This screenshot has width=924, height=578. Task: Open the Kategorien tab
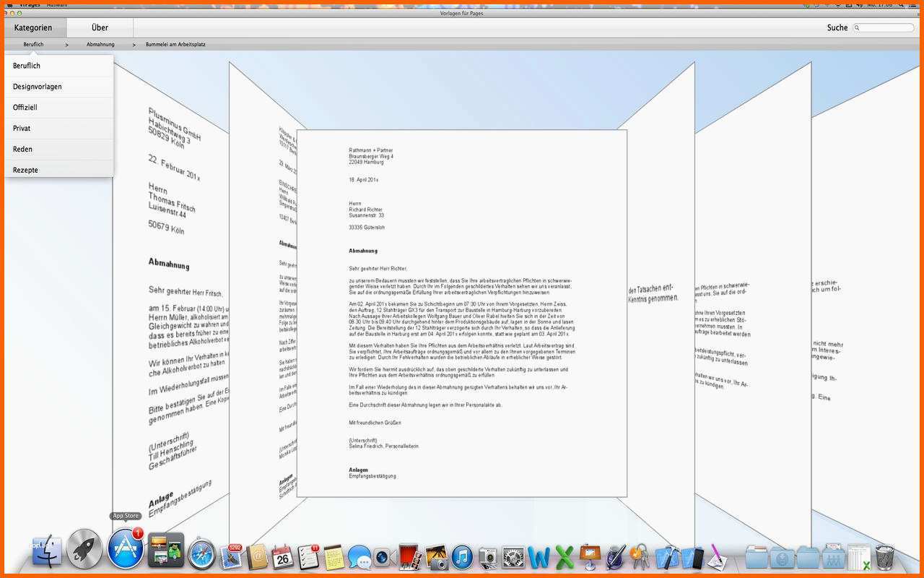pos(33,27)
